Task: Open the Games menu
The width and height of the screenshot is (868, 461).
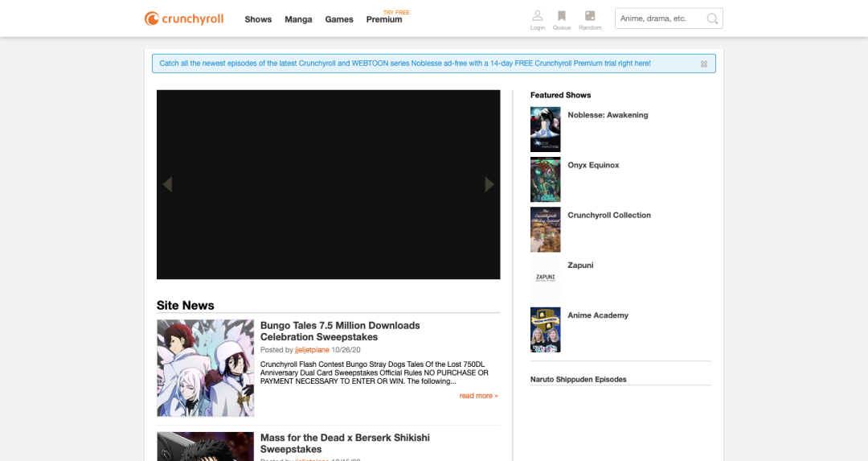Action: pos(339,19)
